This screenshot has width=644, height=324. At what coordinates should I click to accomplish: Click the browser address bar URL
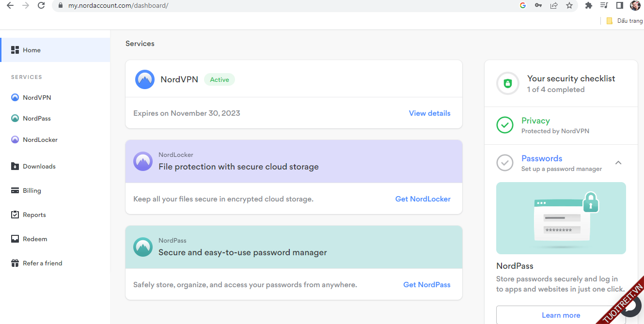(118, 6)
